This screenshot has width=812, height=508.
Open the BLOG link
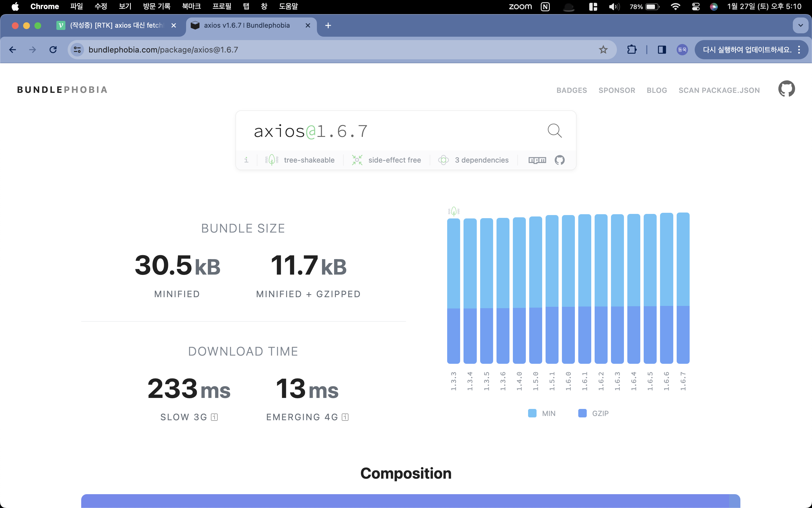pyautogui.click(x=657, y=90)
